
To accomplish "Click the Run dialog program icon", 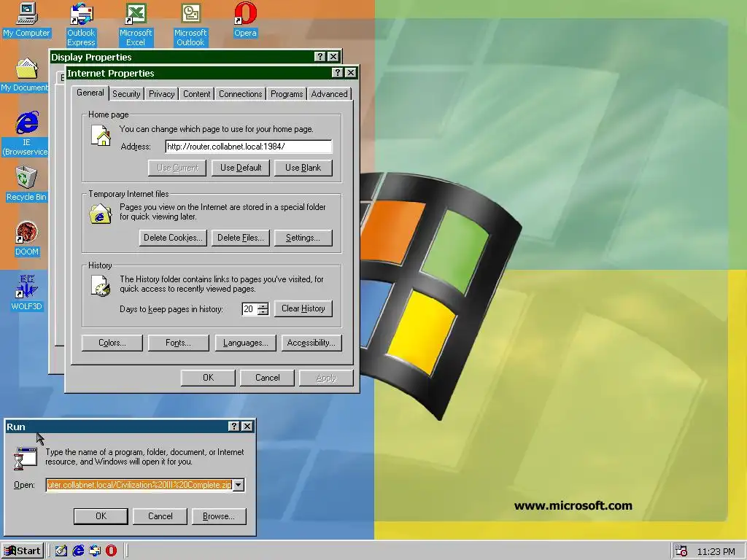I will pyautogui.click(x=26, y=459).
